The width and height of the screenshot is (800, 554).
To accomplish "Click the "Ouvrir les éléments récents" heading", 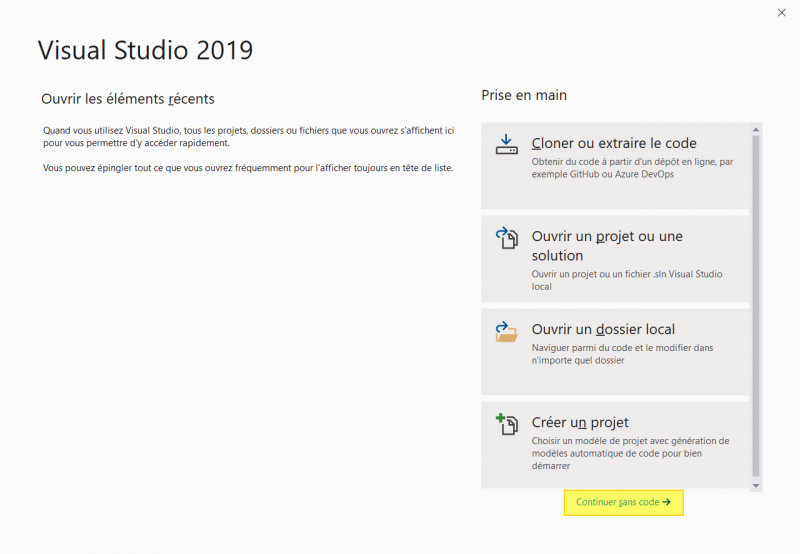I will pyautogui.click(x=128, y=99).
